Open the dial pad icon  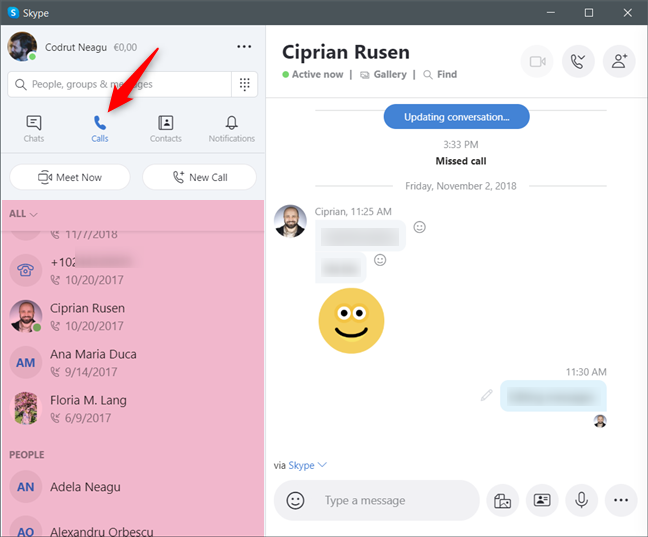pyautogui.click(x=245, y=84)
